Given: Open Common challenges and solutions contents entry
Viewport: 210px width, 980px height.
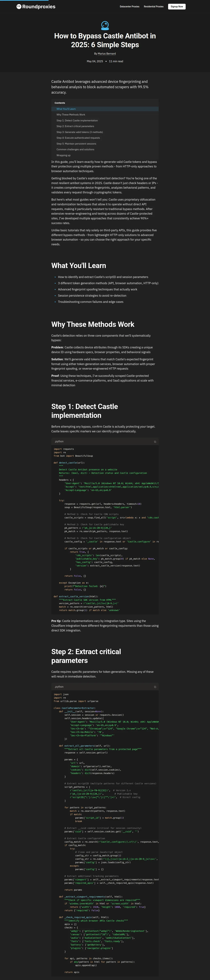Looking at the screenshot, I should pyautogui.click(x=75, y=149).
